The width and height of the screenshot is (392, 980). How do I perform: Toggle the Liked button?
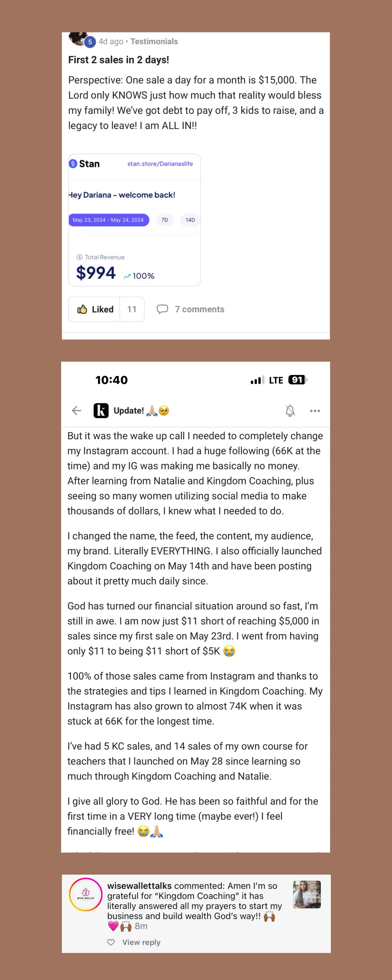point(94,309)
